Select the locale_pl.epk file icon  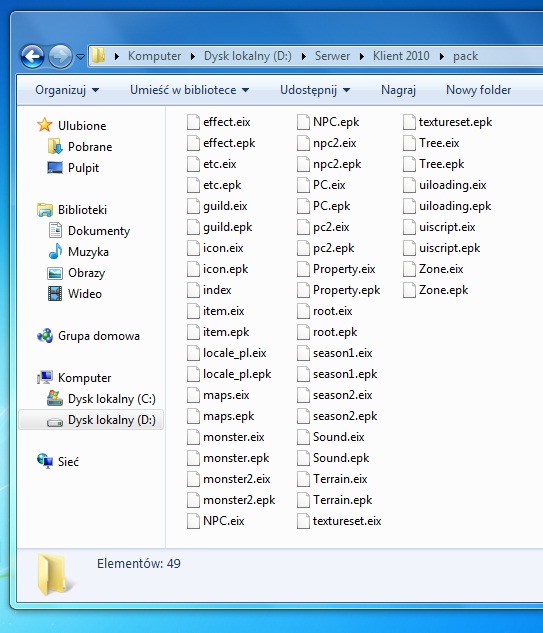[193, 374]
